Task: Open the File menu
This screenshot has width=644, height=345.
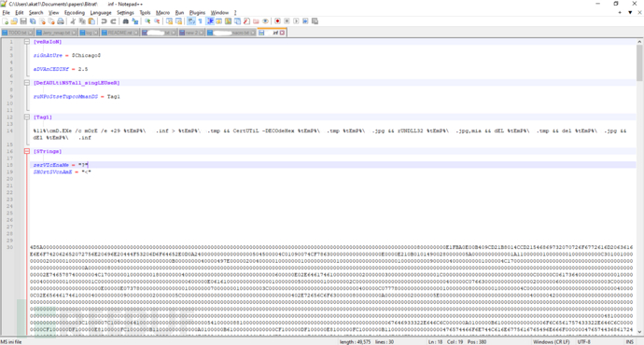Action: tap(6, 13)
